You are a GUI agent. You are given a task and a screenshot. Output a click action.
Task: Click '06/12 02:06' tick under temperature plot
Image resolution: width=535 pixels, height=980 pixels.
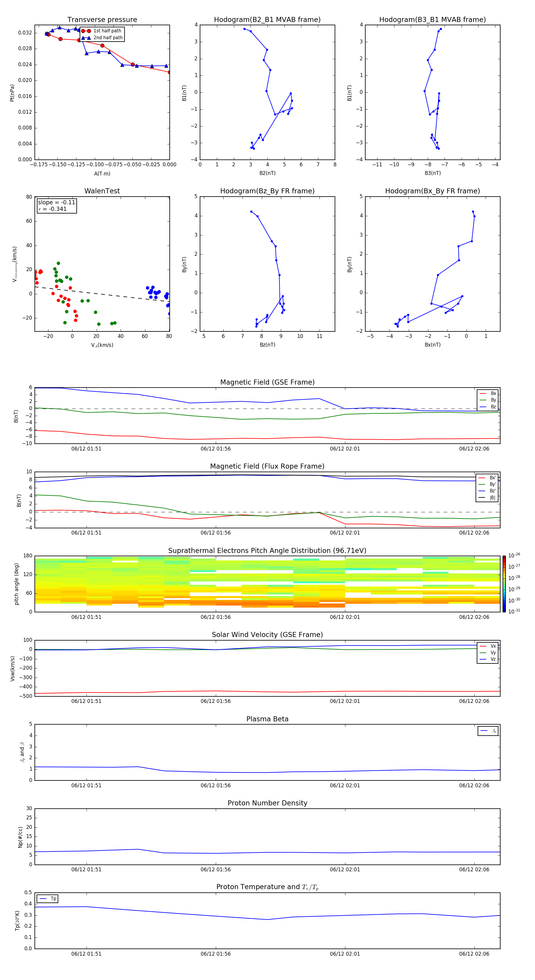pyautogui.click(x=474, y=954)
